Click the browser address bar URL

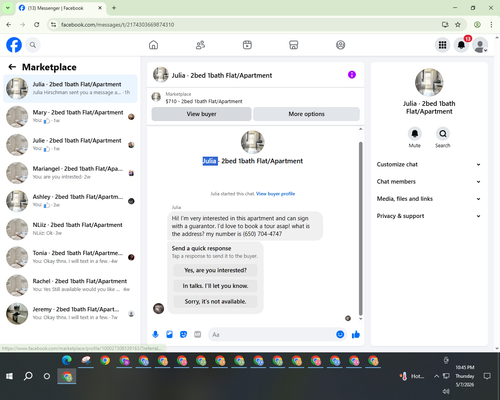point(117,25)
